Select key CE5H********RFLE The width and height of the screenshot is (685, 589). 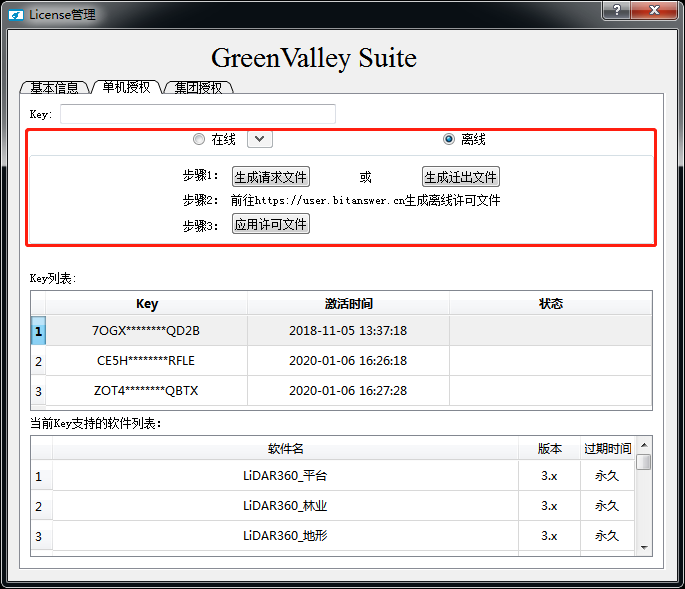(x=146, y=361)
